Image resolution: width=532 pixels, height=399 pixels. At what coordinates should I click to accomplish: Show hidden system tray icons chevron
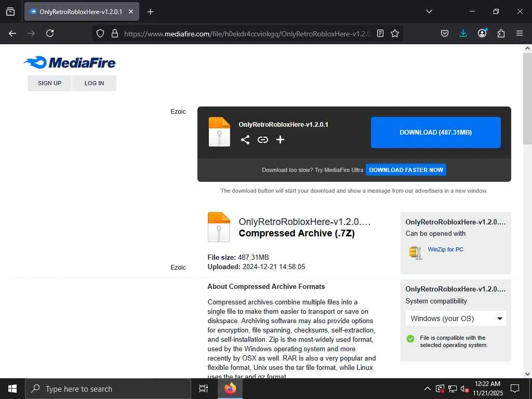point(428,389)
